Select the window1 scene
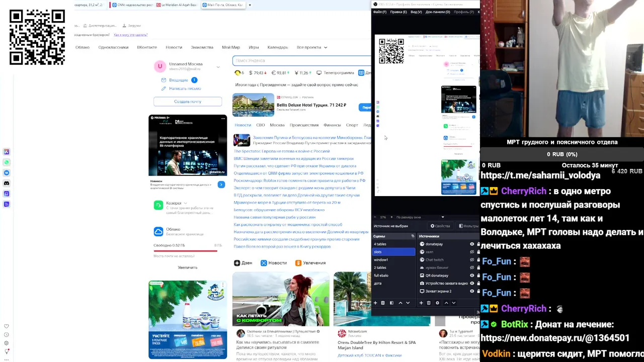Image resolution: width=644 pixels, height=362 pixels. pos(393,260)
